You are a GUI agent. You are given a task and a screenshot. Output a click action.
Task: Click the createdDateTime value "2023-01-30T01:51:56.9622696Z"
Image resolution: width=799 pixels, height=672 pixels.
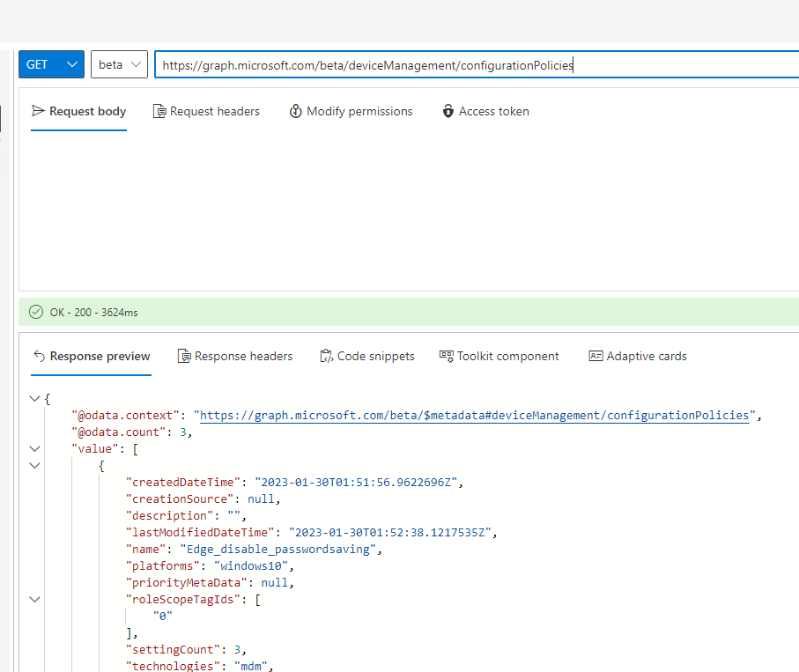pos(356,482)
